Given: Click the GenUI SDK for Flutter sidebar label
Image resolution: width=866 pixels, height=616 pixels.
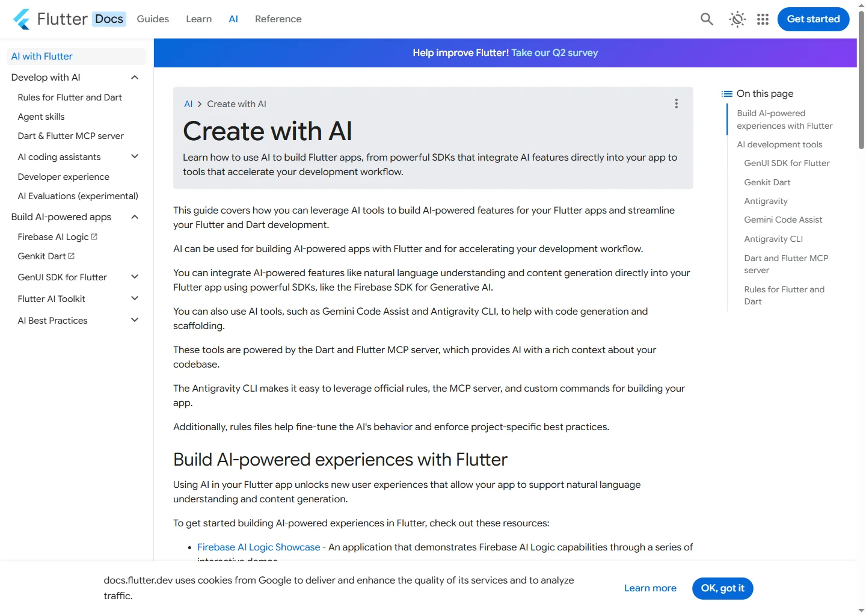Looking at the screenshot, I should 62,277.
